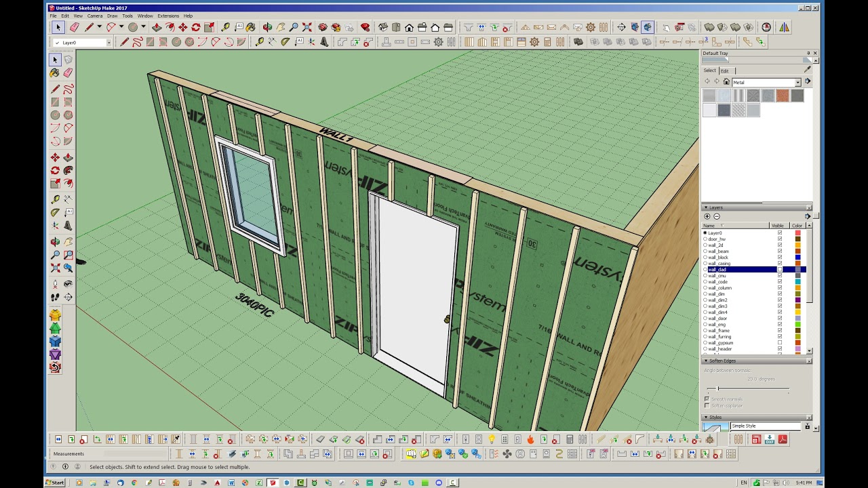Select the Pie arc tool in second toolbar row
868x488 pixels.
(242, 42)
